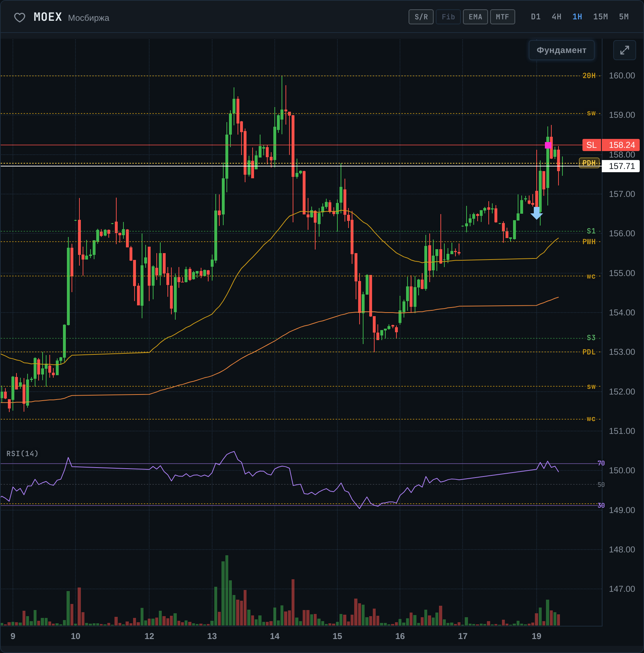Switch to the 15M timeframe
This screenshot has width=644, height=653.
pos(600,17)
